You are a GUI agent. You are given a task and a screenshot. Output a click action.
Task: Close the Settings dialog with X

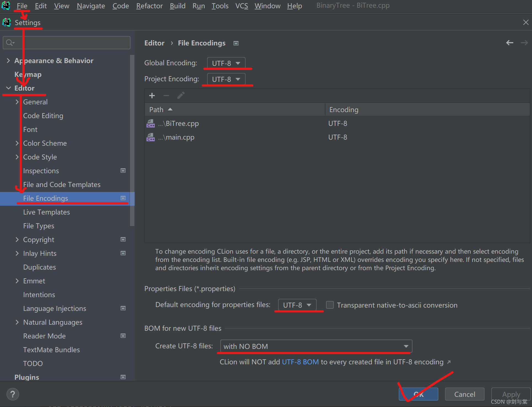tap(526, 22)
